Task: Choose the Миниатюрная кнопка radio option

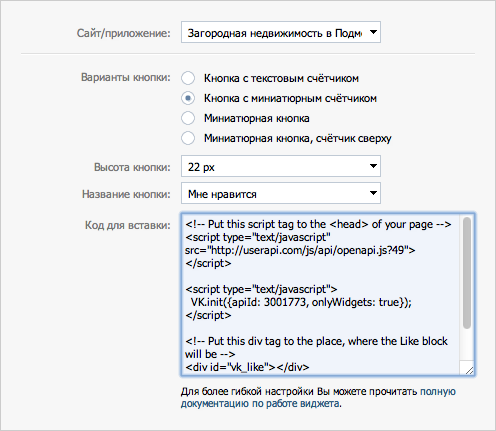Action: pos(188,118)
